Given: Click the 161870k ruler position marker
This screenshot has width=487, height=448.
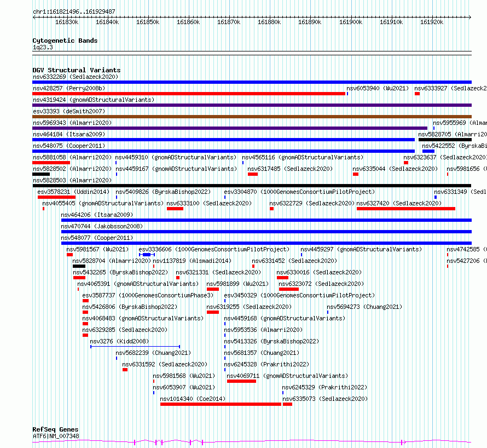Looking at the screenshot, I should (229, 22).
